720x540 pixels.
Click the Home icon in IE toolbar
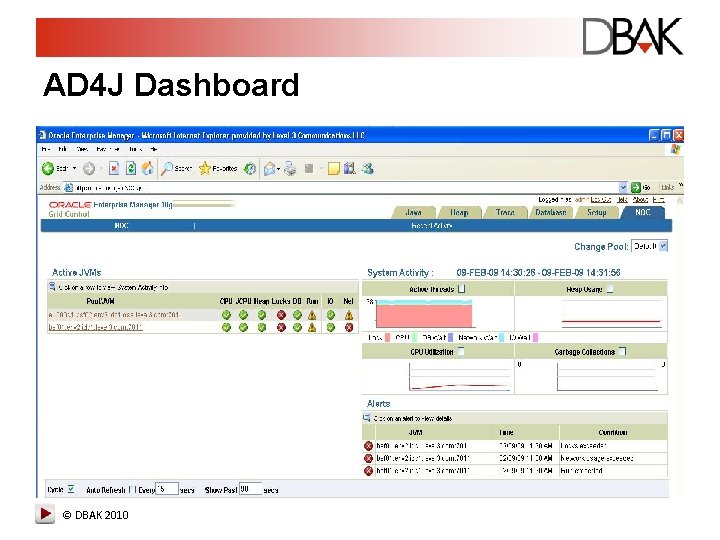click(x=147, y=169)
